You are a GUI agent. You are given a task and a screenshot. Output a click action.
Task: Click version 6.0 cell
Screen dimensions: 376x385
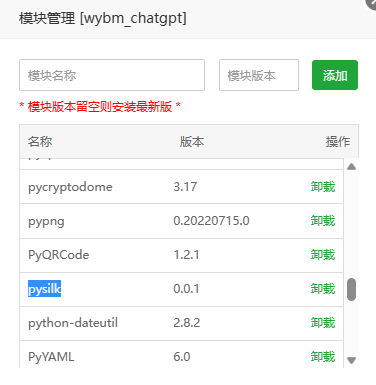182,357
